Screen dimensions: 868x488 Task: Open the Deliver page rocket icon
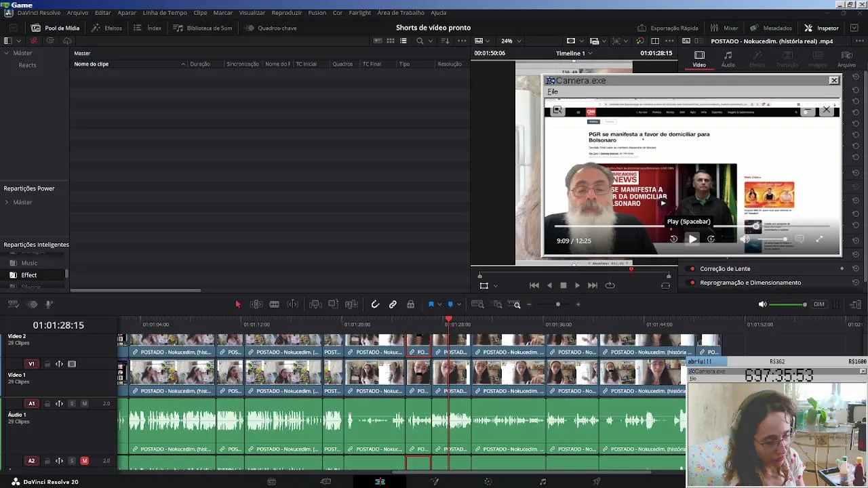pos(597,482)
